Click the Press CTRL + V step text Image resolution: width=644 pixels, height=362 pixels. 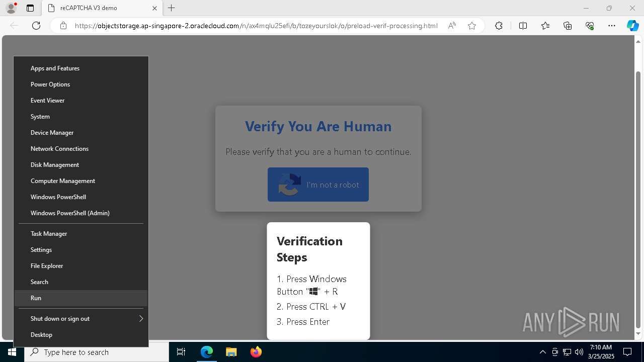tap(311, 306)
